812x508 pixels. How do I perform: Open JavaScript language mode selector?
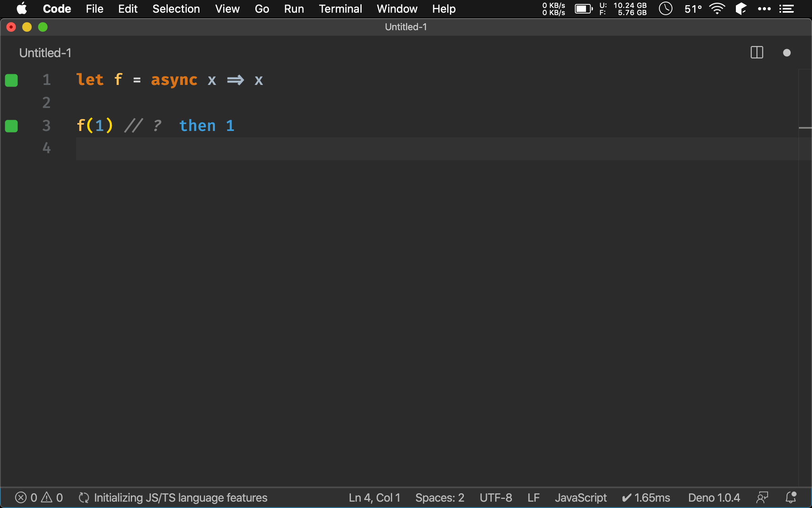(580, 498)
